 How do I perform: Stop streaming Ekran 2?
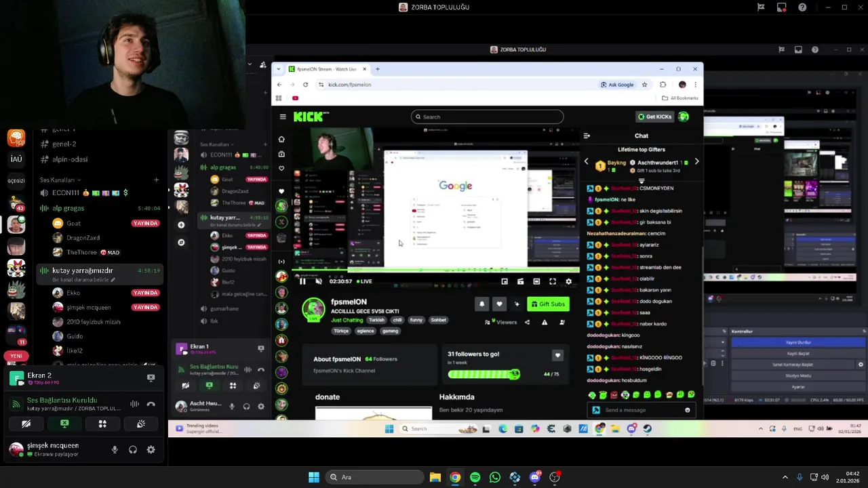tap(151, 378)
